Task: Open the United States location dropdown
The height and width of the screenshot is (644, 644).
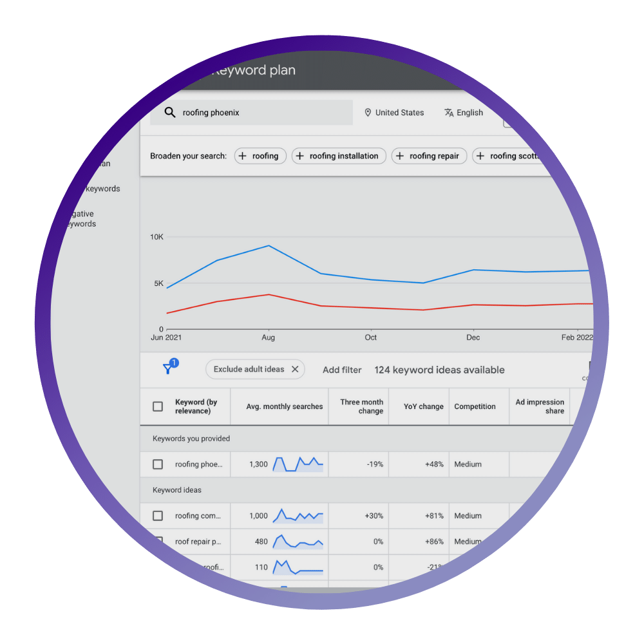Action: pyautogui.click(x=395, y=112)
